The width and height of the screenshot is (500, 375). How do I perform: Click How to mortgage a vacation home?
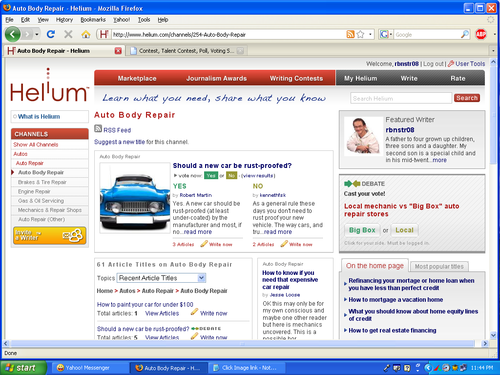coord(396,300)
